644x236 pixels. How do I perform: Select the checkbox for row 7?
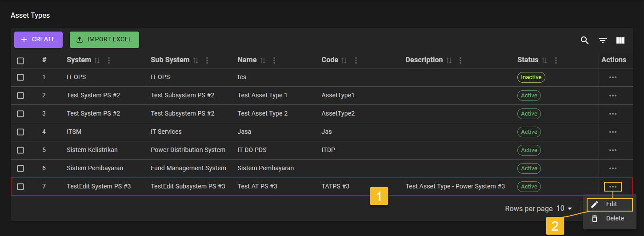[x=20, y=187]
